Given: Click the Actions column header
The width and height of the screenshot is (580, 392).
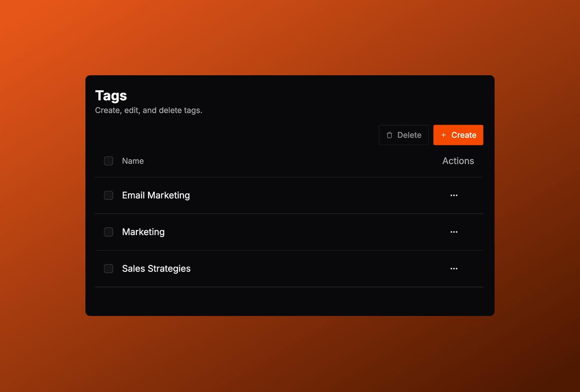Looking at the screenshot, I should click(458, 161).
